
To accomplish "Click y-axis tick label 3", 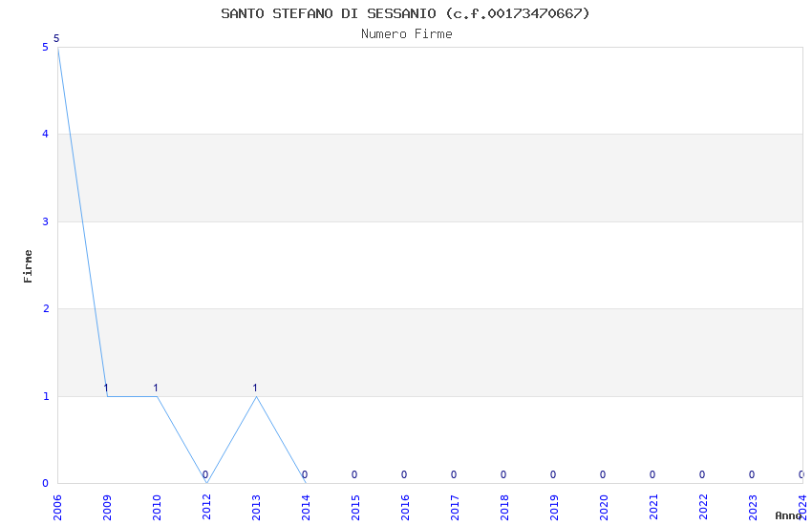I will (46, 221).
